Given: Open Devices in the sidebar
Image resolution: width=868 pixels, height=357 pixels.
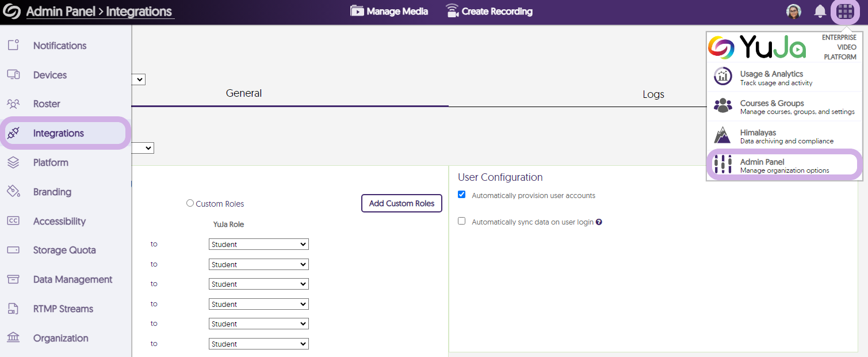Looking at the screenshot, I should coord(49,75).
